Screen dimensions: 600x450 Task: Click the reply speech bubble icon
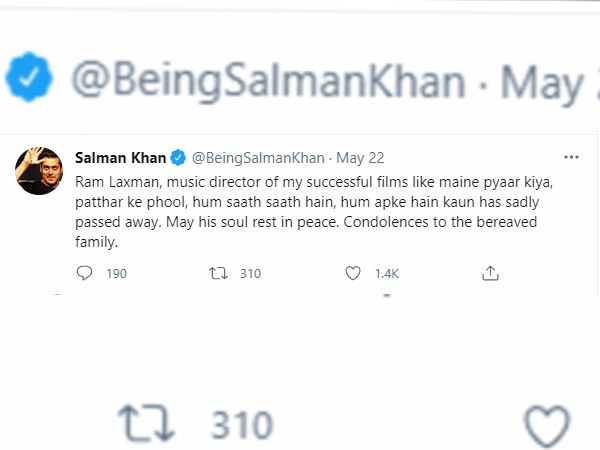coord(85,272)
